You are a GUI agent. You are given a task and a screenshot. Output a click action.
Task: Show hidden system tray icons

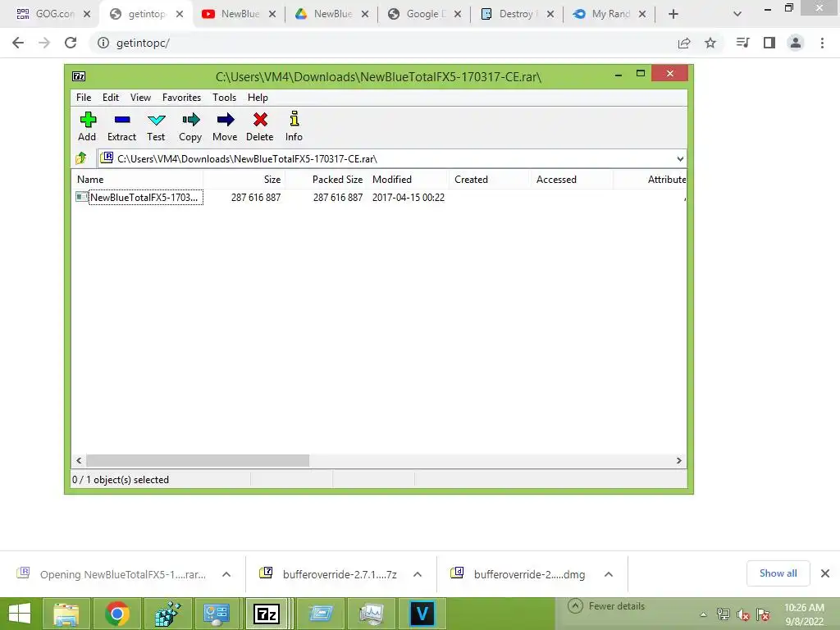(x=703, y=614)
